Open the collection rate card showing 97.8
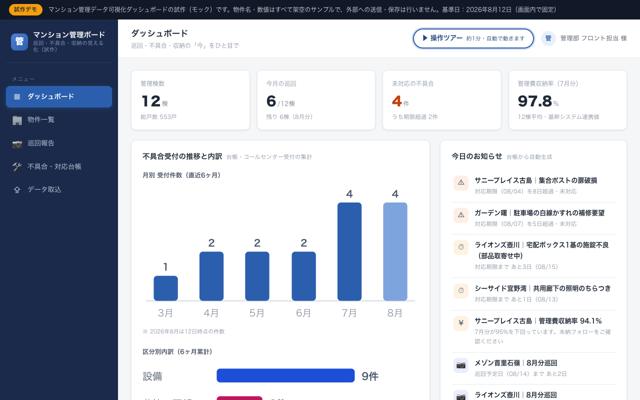Viewport: 640px width, 400px height. click(x=567, y=100)
